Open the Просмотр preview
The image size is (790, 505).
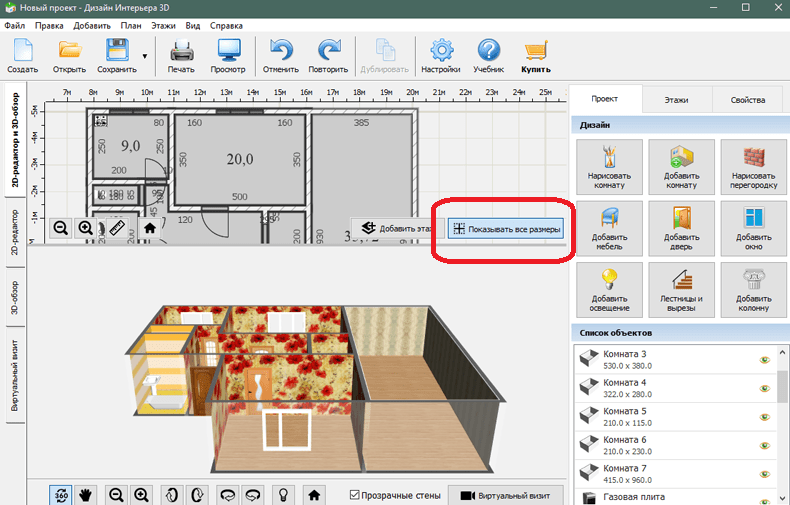228,55
